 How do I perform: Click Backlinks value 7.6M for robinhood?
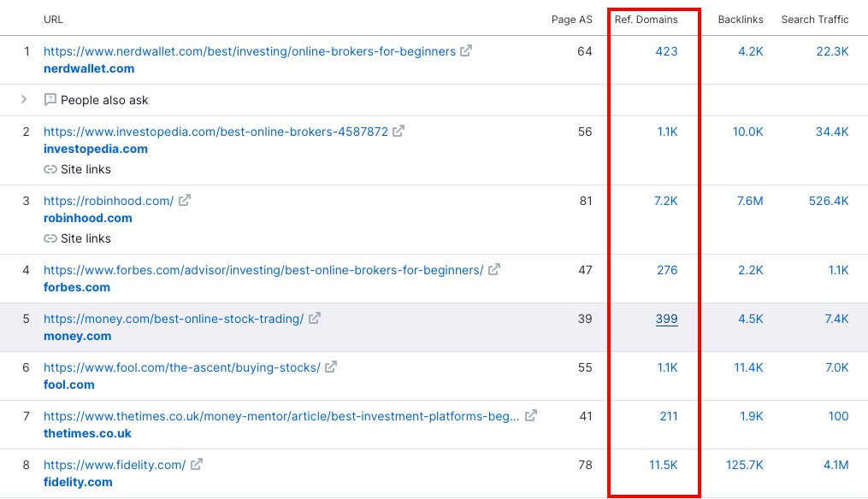[x=750, y=201]
